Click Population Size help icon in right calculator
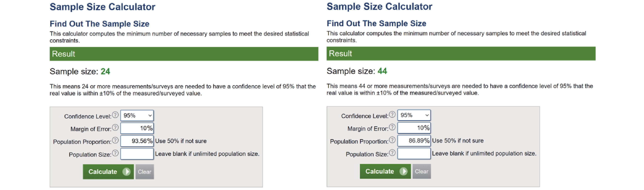Image resolution: width=644 pixels, height=190 pixels. [x=392, y=153]
